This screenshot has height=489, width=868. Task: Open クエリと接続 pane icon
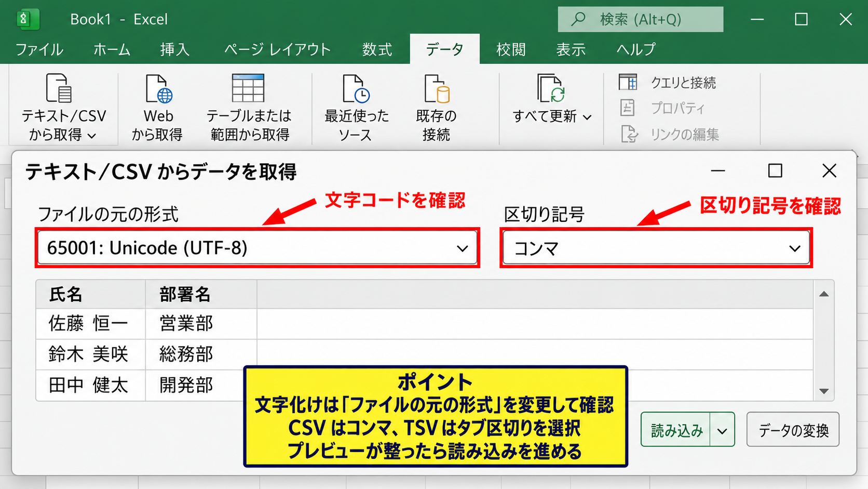(x=628, y=82)
